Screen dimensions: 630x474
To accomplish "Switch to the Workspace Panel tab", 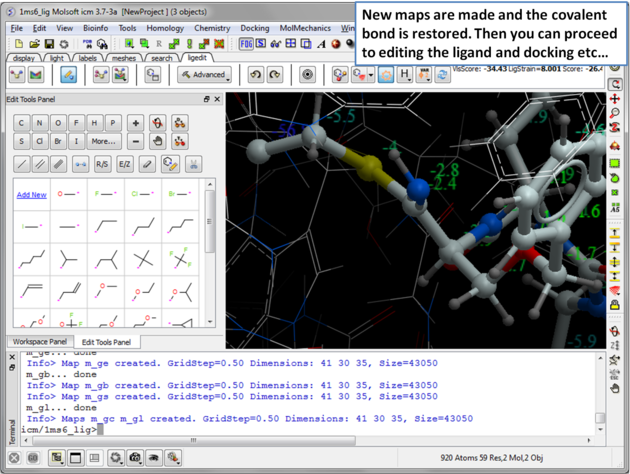I will click(40, 342).
